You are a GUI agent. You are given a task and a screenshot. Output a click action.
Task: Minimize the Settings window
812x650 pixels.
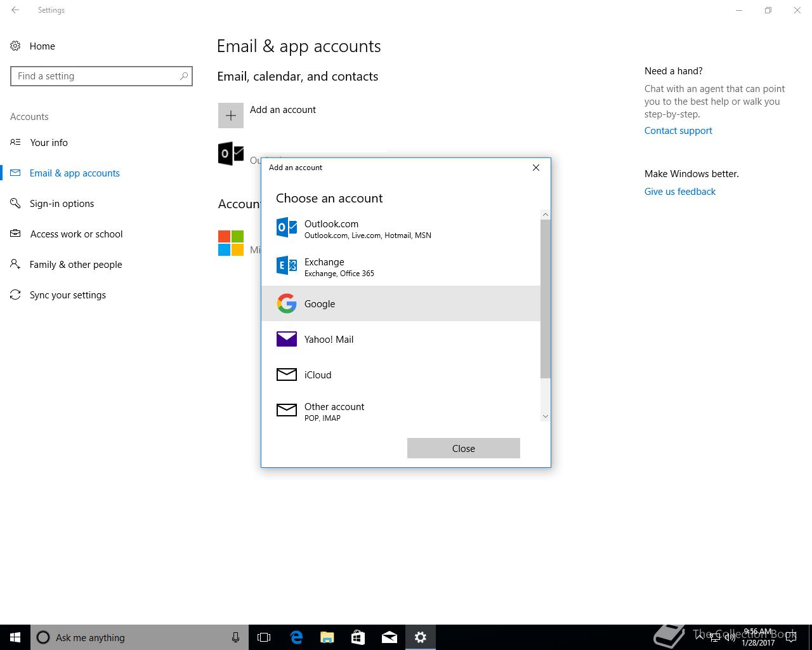pos(739,10)
